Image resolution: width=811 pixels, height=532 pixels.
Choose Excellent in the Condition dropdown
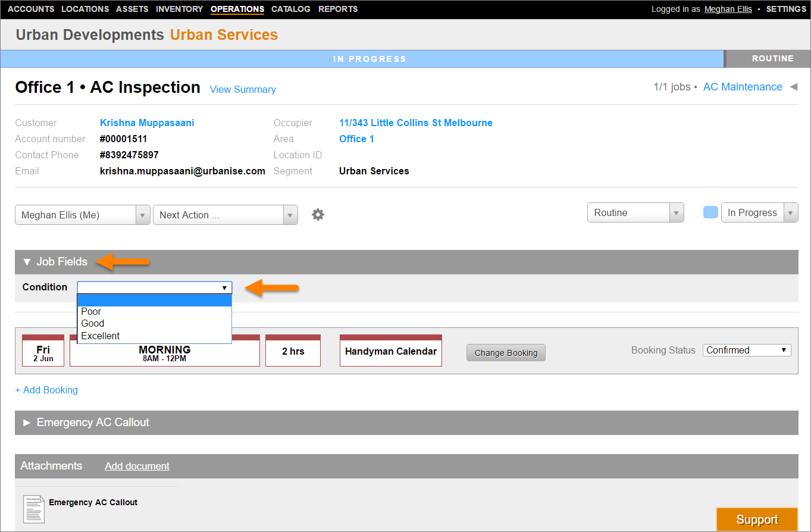pos(101,336)
